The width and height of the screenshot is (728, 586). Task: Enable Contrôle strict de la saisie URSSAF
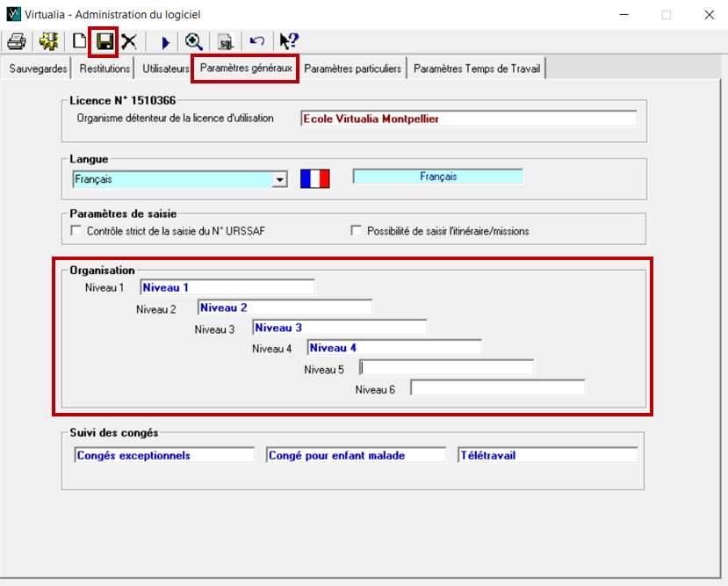point(76,231)
